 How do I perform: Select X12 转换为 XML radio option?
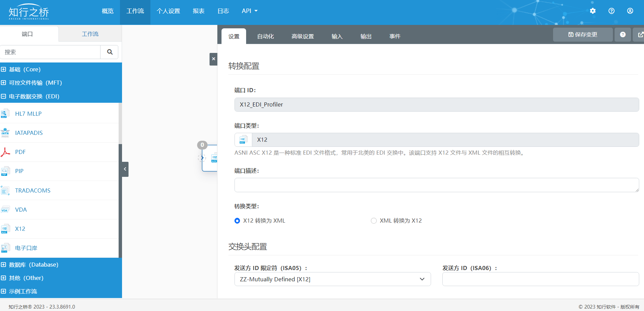pyautogui.click(x=237, y=221)
